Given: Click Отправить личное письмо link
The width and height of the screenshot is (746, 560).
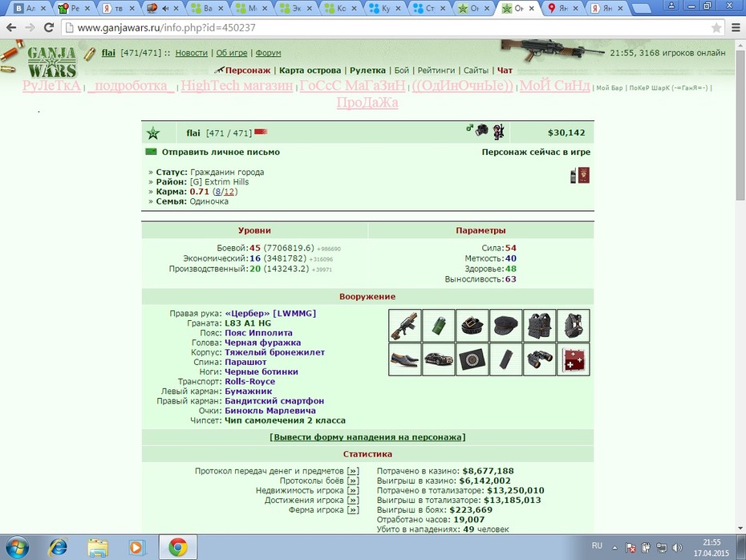Looking at the screenshot, I should [x=221, y=152].
